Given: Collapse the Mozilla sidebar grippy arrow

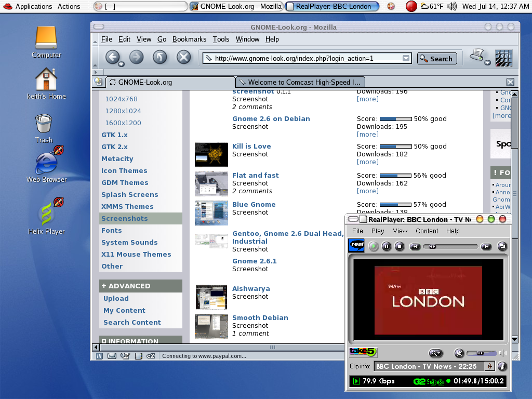Looking at the screenshot, I should [x=96, y=72].
